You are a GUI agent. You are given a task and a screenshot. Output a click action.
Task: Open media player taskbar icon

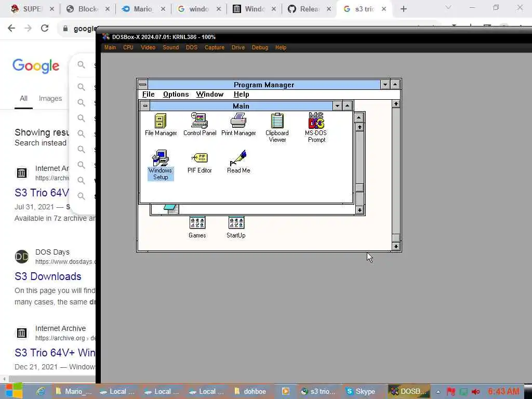286,391
